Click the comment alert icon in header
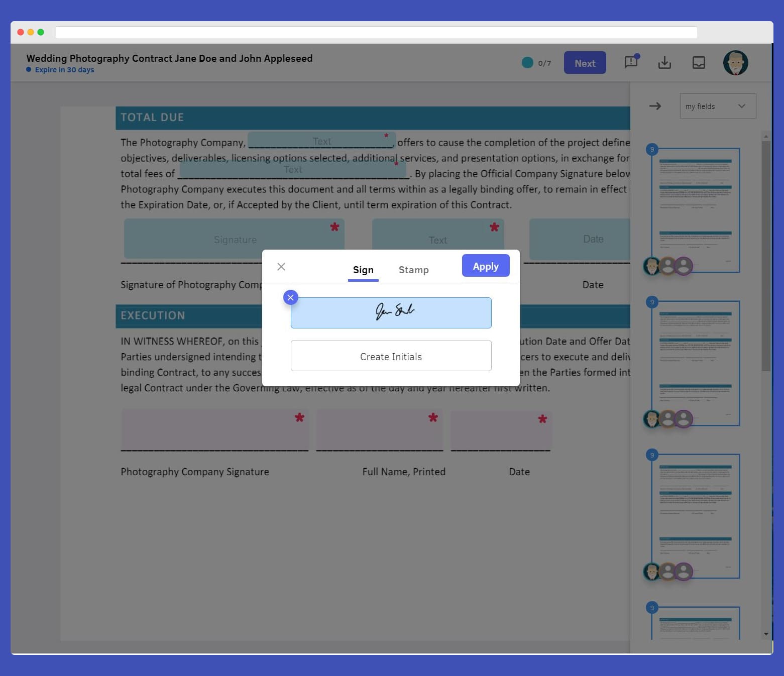 pos(631,62)
